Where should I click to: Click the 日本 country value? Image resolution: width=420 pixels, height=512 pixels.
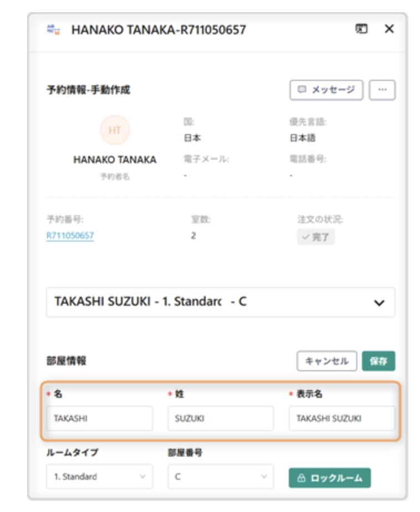tap(192, 138)
